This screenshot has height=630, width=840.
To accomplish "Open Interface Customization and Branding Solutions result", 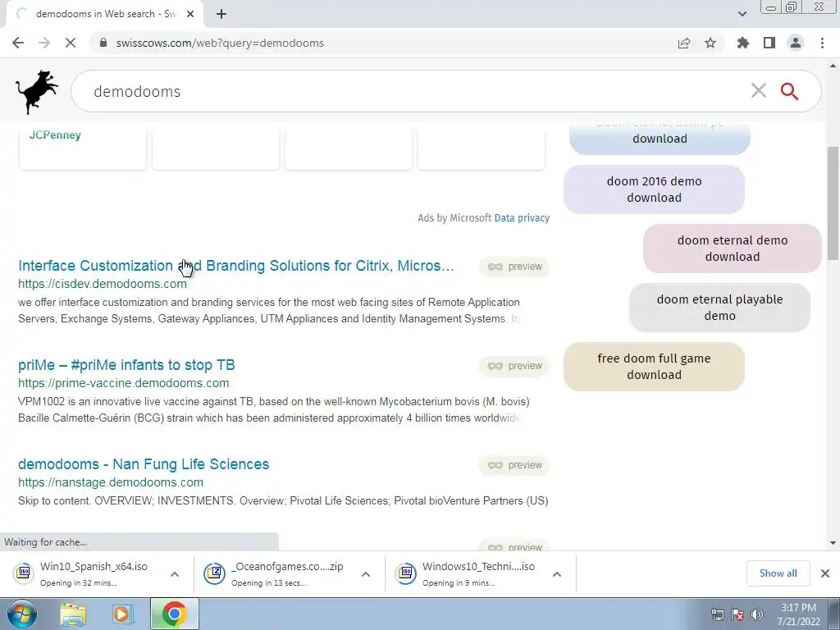I will pyautogui.click(x=236, y=266).
